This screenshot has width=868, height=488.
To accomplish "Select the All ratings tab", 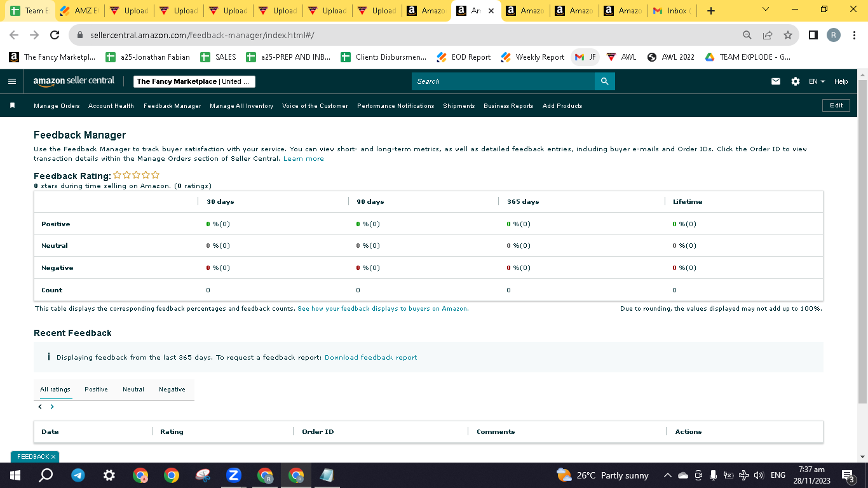I will point(55,390).
